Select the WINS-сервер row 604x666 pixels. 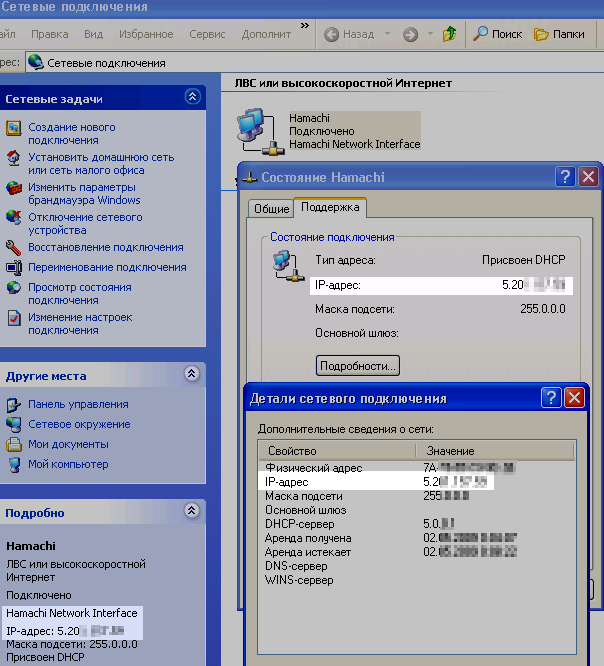[416, 580]
